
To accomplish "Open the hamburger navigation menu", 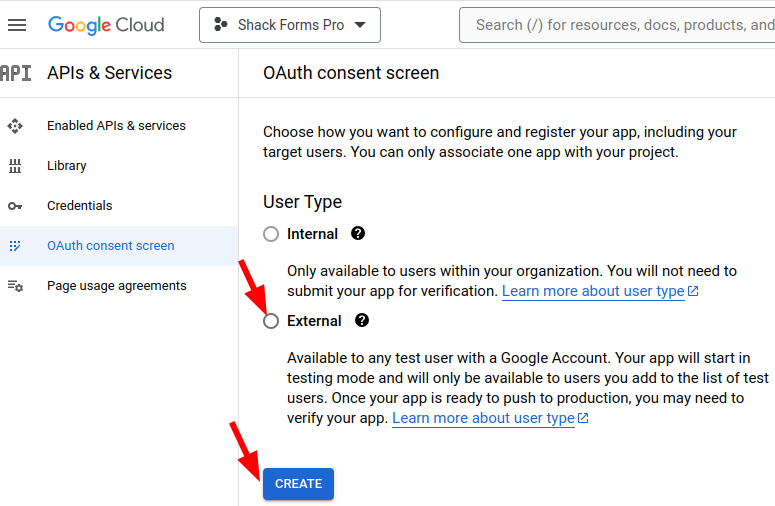I will tap(17, 25).
